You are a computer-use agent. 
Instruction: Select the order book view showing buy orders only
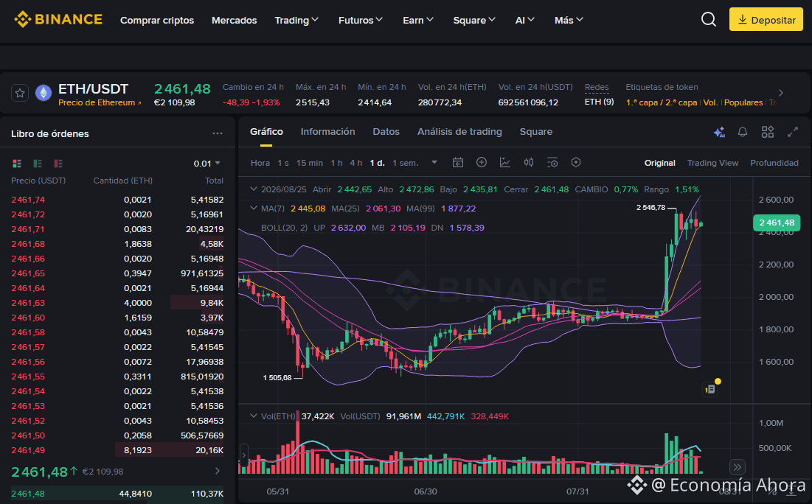click(38, 164)
